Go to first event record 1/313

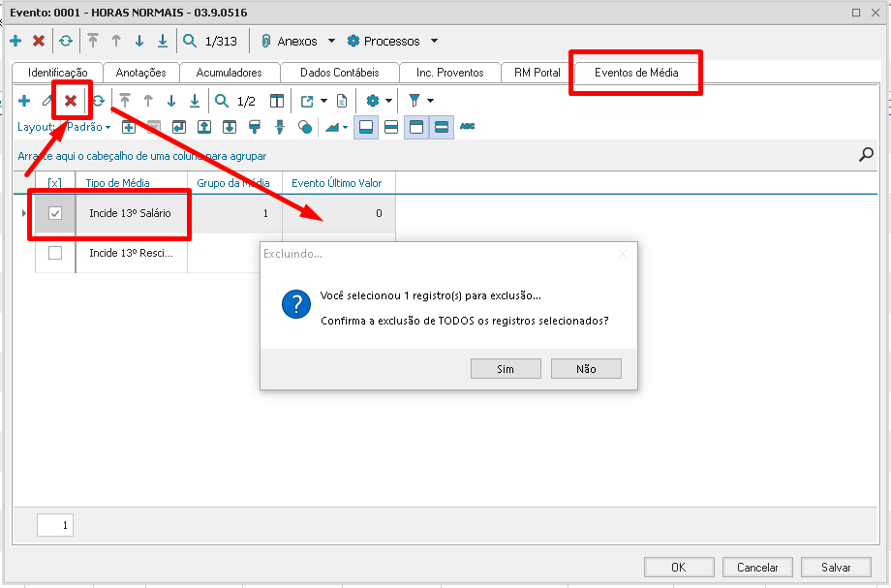(x=93, y=41)
